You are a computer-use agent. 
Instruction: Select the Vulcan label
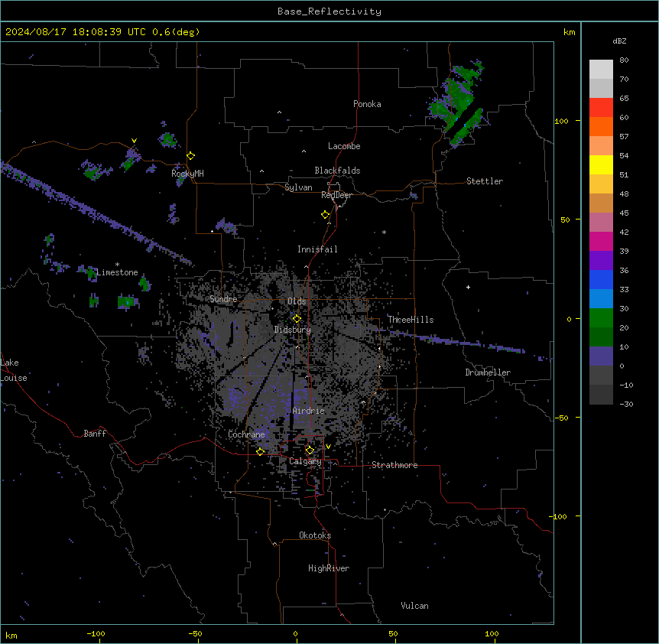tap(415, 606)
